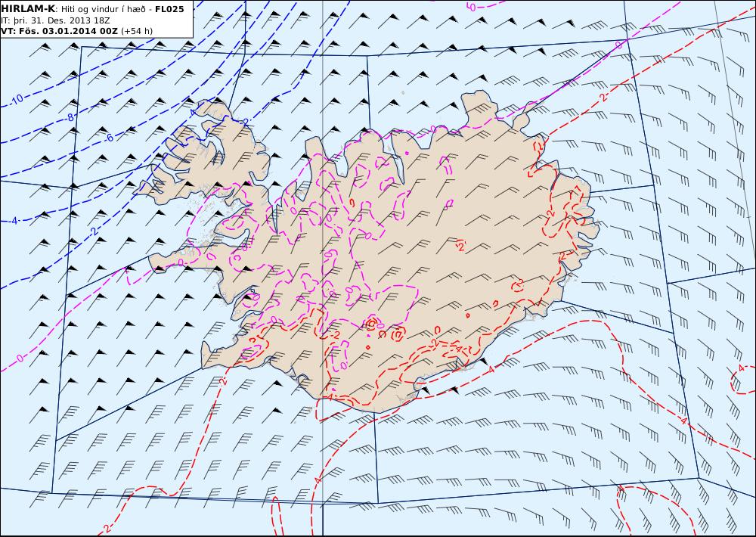This screenshot has width=756, height=537.
Task: Select the "(+54 h)" forecast offset text
Action: tap(136, 31)
